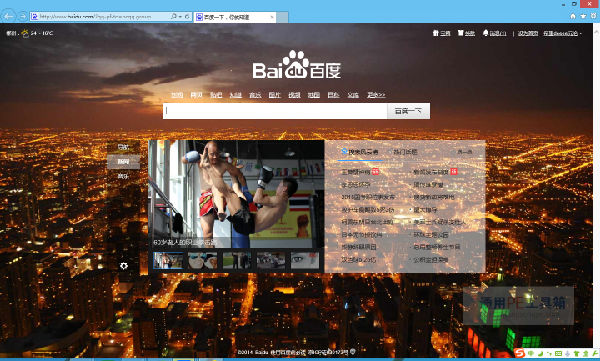
Task: Open the IE tools gear icon
Action: click(x=593, y=16)
